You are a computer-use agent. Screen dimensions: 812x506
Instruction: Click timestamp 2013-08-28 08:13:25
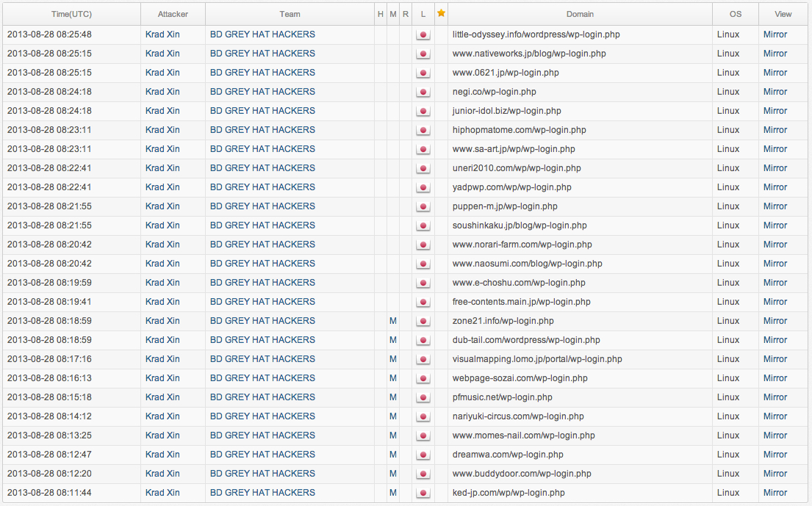[x=49, y=435]
